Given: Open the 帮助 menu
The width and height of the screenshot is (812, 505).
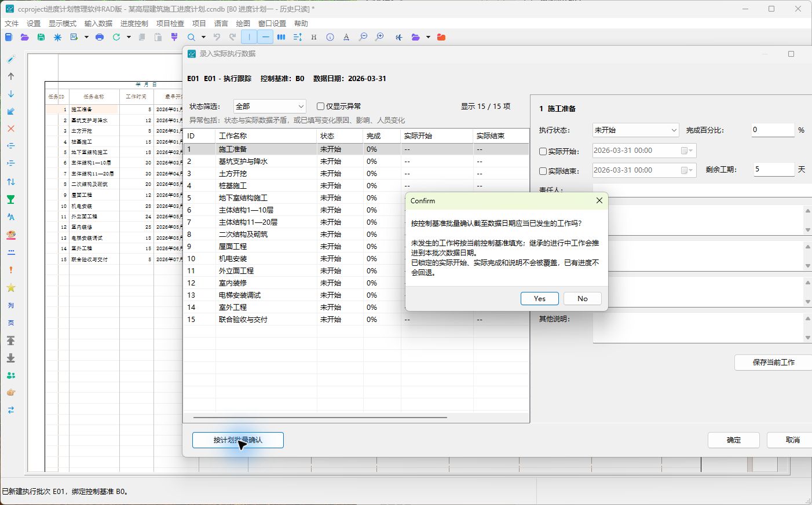Looking at the screenshot, I should pyautogui.click(x=301, y=23).
